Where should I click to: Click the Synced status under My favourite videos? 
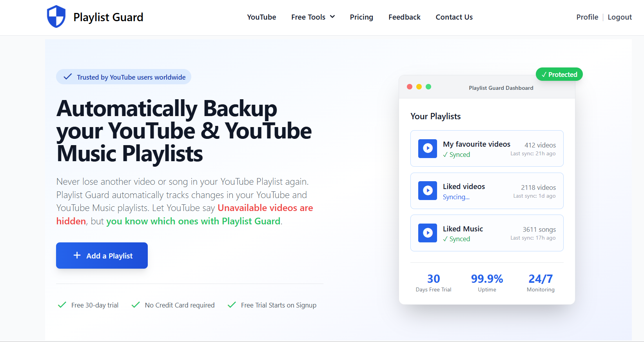(456, 155)
